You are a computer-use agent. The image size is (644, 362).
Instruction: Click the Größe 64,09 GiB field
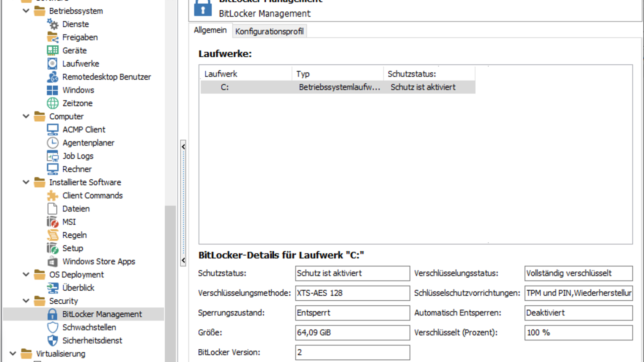(x=353, y=333)
